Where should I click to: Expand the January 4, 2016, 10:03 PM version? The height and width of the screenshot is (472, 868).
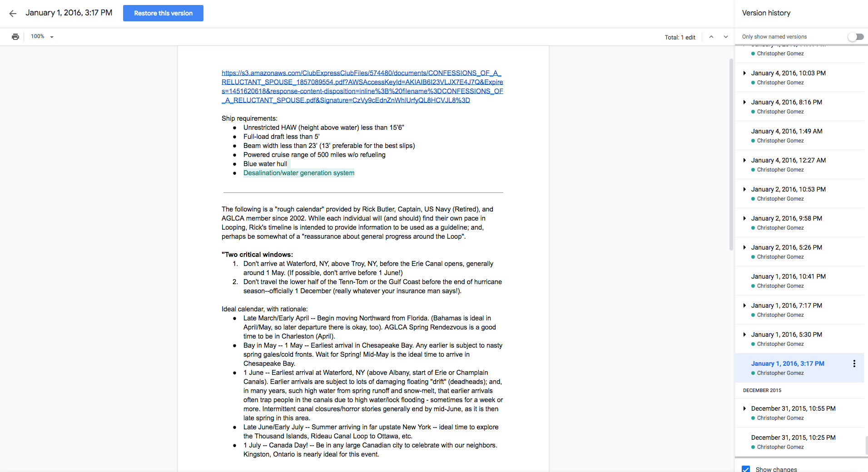point(744,73)
